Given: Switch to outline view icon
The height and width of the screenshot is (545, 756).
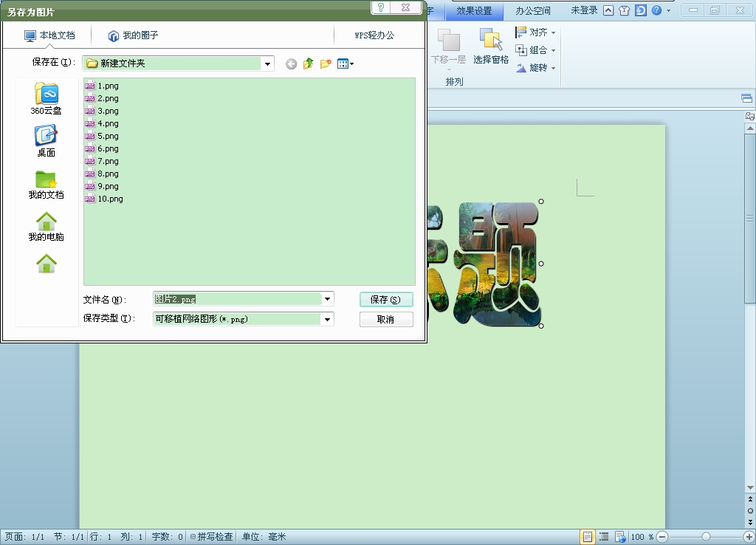Looking at the screenshot, I should tap(604, 537).
